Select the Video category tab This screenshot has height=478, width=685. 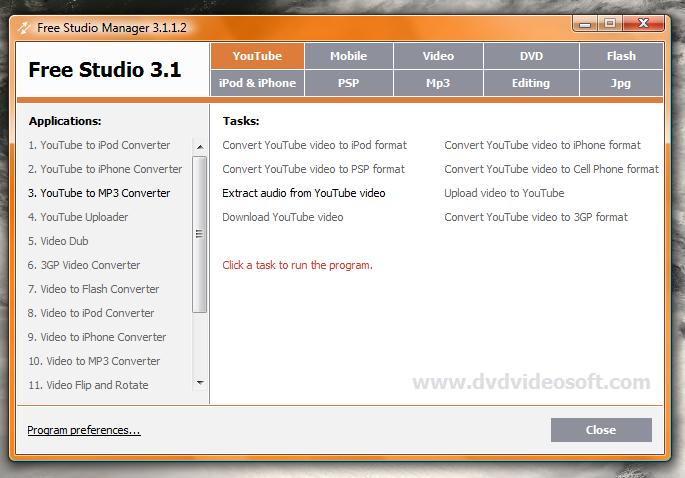pos(438,56)
